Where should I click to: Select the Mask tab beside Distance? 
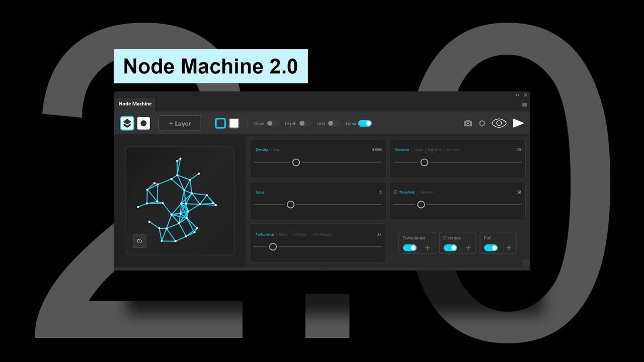coord(419,150)
